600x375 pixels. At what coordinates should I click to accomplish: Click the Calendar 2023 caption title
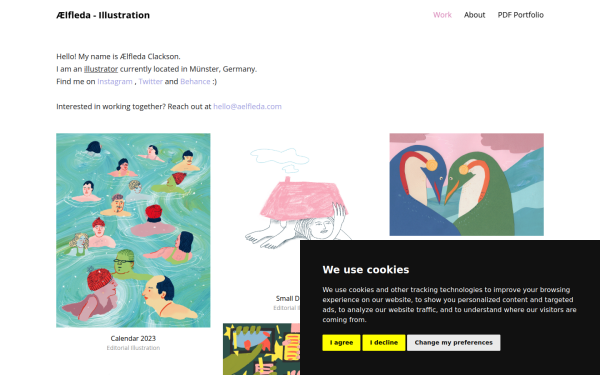133,338
